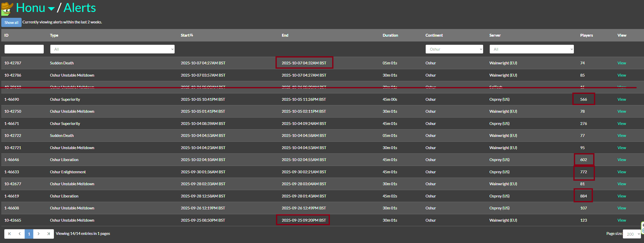Click Wainwright (EU) in row 10-42665

point(503,220)
